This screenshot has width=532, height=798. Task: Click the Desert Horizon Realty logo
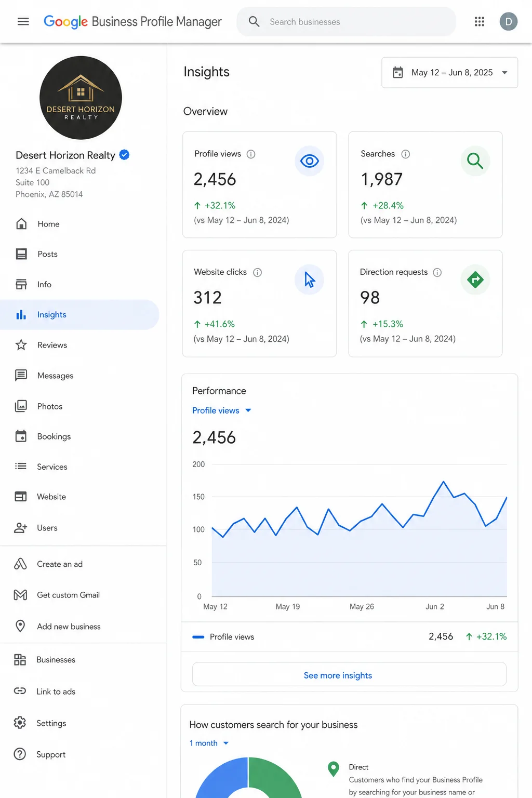81,98
